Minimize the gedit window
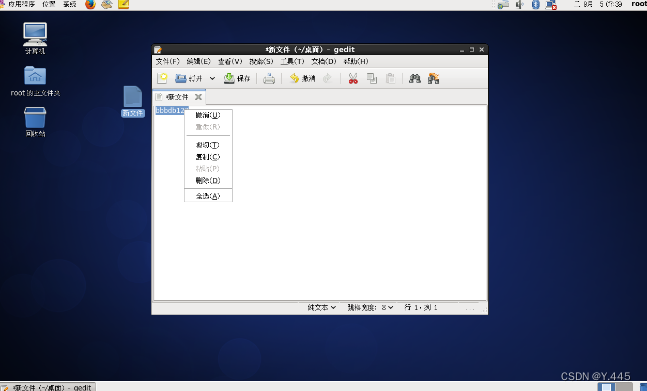The image size is (647, 391). [462, 49]
